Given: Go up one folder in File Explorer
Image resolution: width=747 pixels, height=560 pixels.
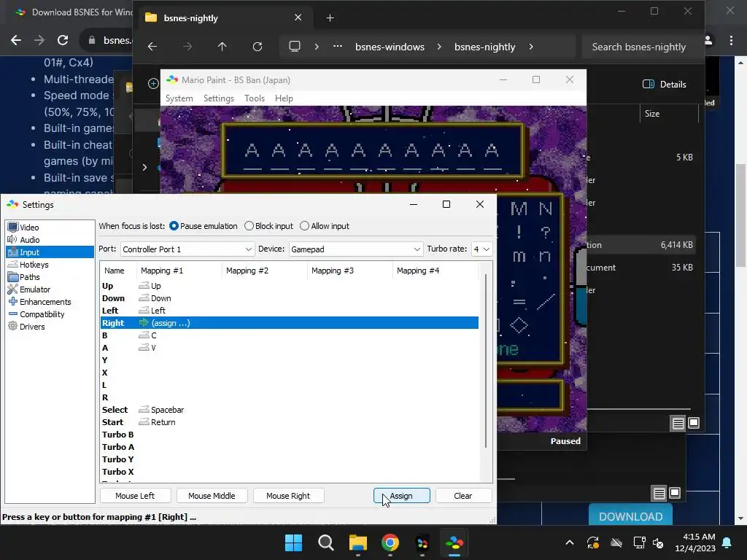Looking at the screenshot, I should (222, 47).
